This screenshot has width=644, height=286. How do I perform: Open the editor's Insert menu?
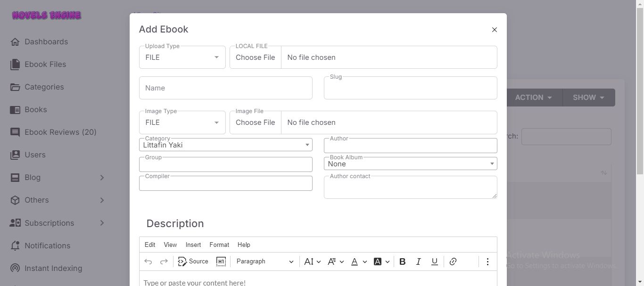coord(193,245)
